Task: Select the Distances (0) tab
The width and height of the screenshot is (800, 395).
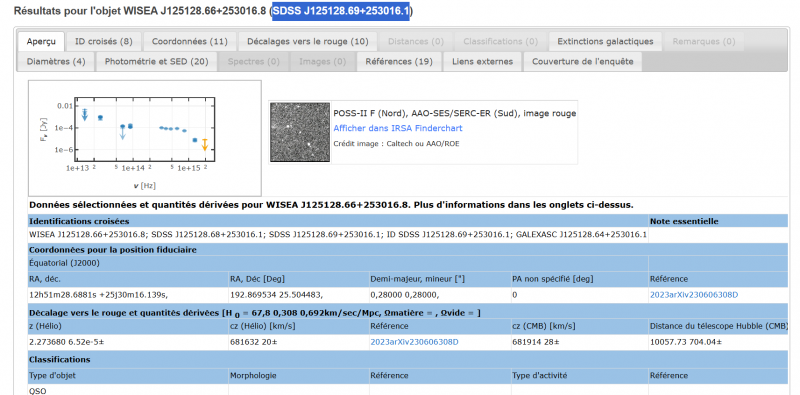Action: pyautogui.click(x=415, y=41)
